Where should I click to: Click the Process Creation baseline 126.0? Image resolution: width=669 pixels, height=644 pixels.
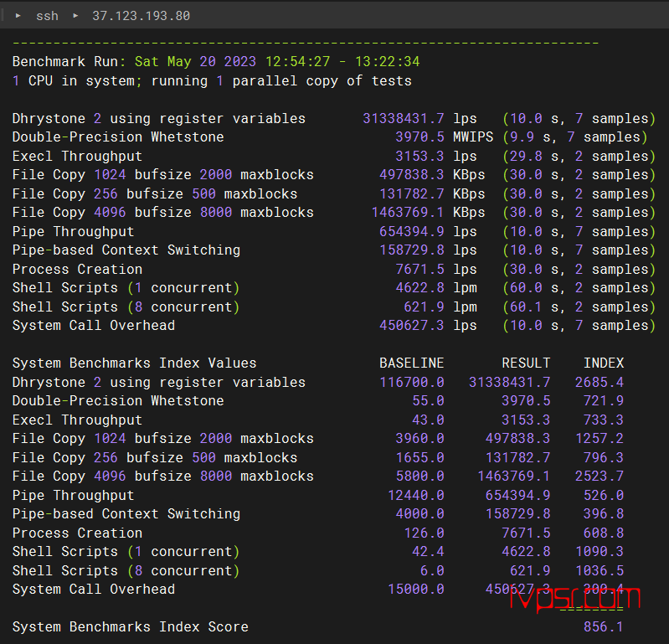pyautogui.click(x=425, y=533)
